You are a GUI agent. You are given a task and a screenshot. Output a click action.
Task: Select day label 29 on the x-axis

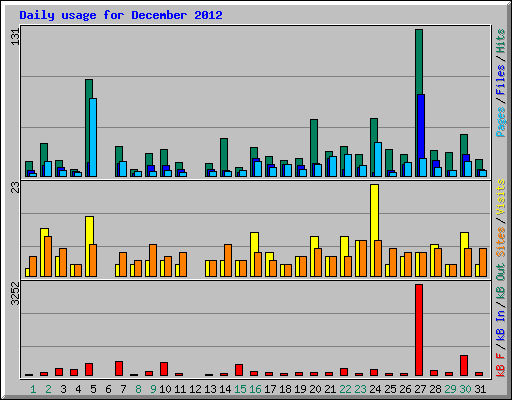click(450, 389)
